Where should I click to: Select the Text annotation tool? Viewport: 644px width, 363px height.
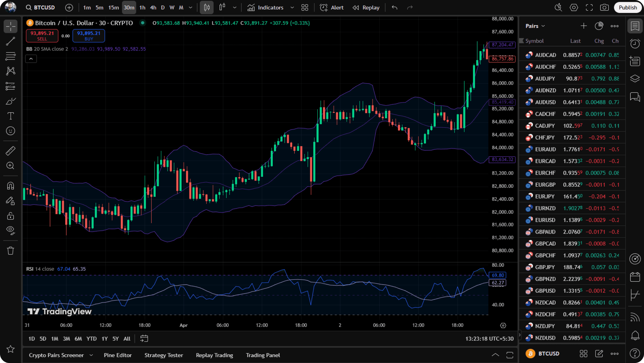point(10,116)
